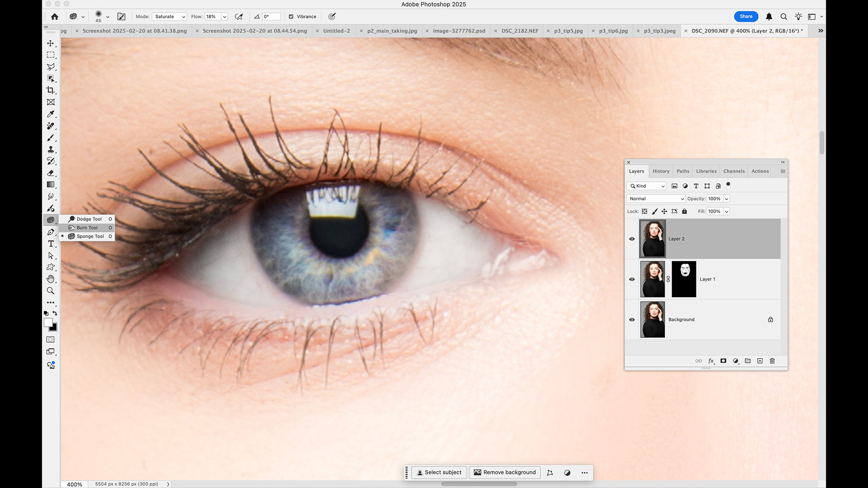Select the Eyedropper tool

tap(51, 114)
